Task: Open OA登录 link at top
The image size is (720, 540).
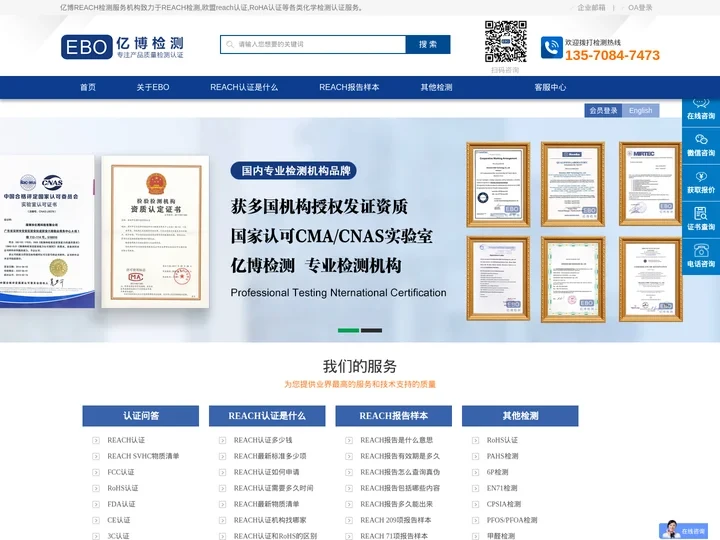Action: coord(640,8)
